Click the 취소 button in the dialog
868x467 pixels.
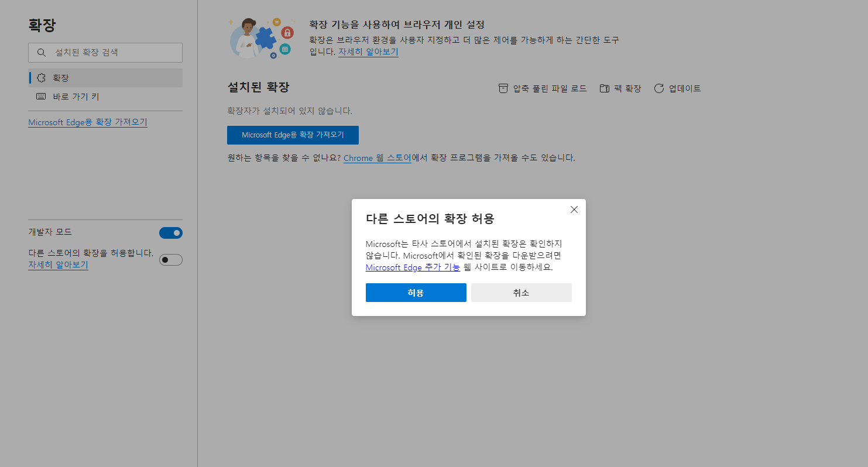coord(521,293)
